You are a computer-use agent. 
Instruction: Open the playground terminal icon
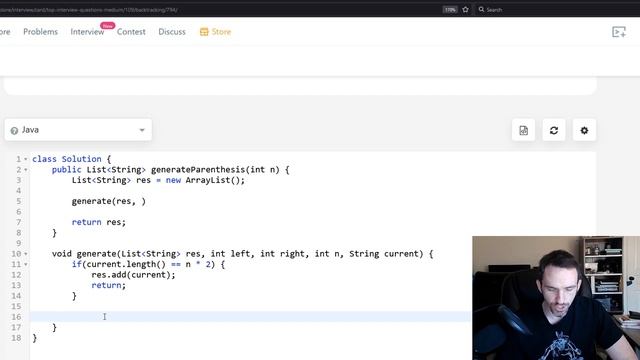(619, 32)
